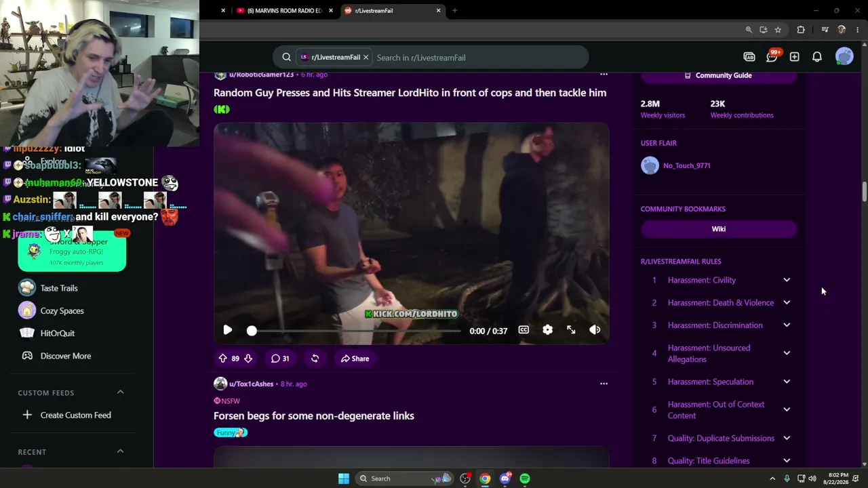Toggle closed captions on the video
Image resolution: width=868 pixels, height=488 pixels.
click(524, 330)
